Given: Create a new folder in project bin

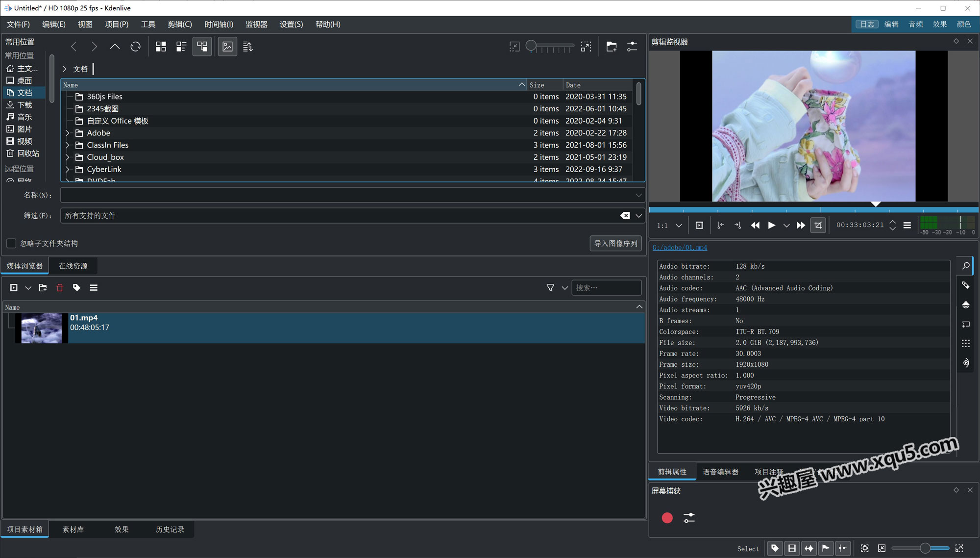Looking at the screenshot, I should coord(43,288).
